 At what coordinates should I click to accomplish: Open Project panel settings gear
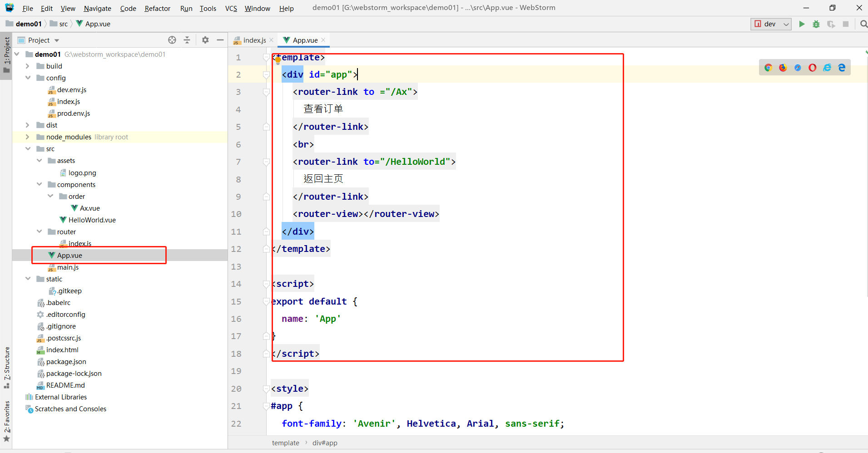205,40
